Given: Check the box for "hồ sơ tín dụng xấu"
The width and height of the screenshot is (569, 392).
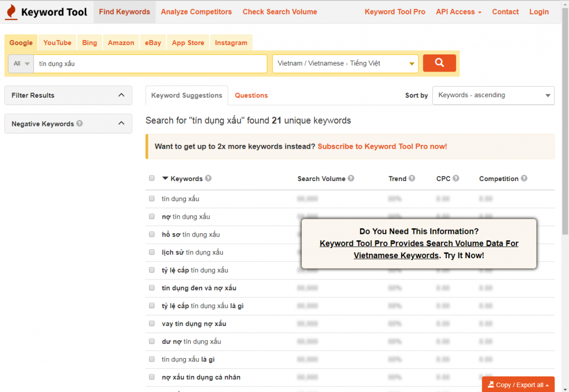Looking at the screenshot, I should (152, 234).
